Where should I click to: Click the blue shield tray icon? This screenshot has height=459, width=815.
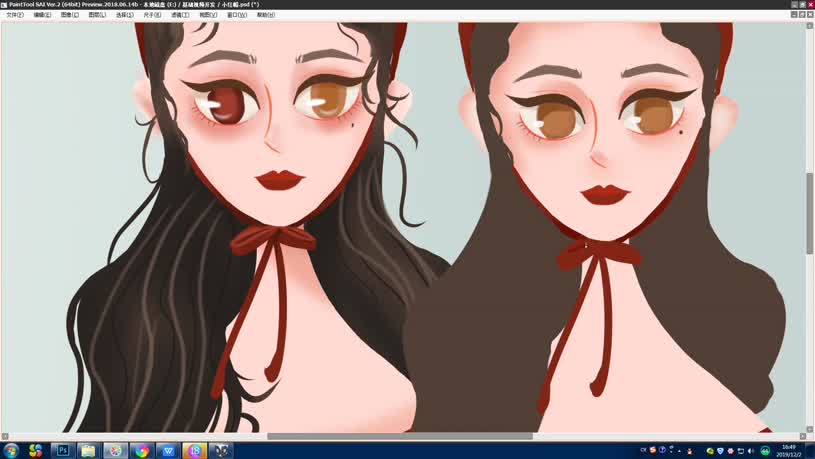(x=720, y=451)
